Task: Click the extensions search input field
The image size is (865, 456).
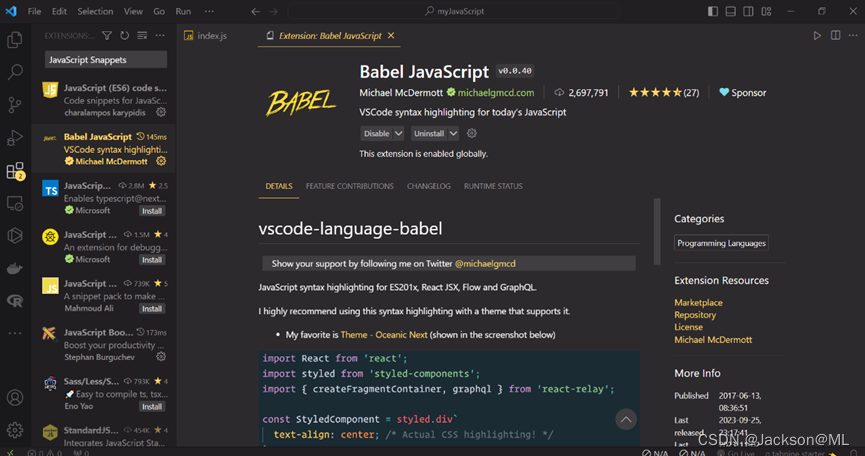Action: click(104, 59)
